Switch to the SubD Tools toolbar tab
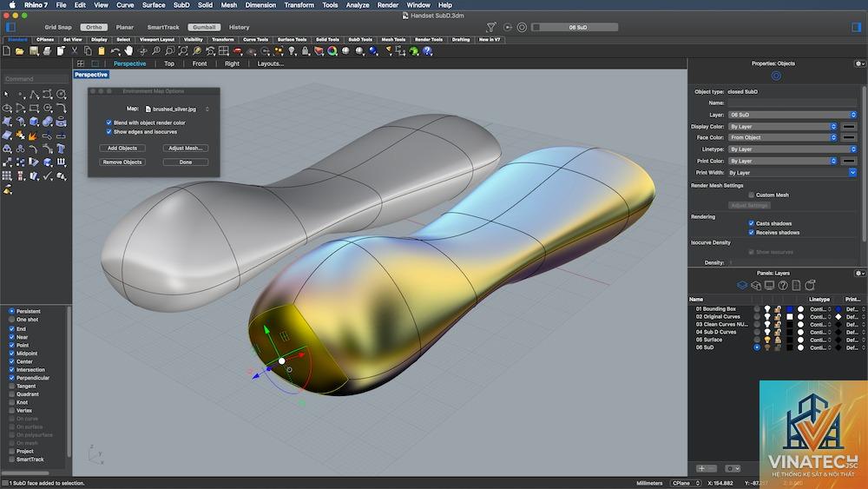The height and width of the screenshot is (489, 868). [360, 39]
